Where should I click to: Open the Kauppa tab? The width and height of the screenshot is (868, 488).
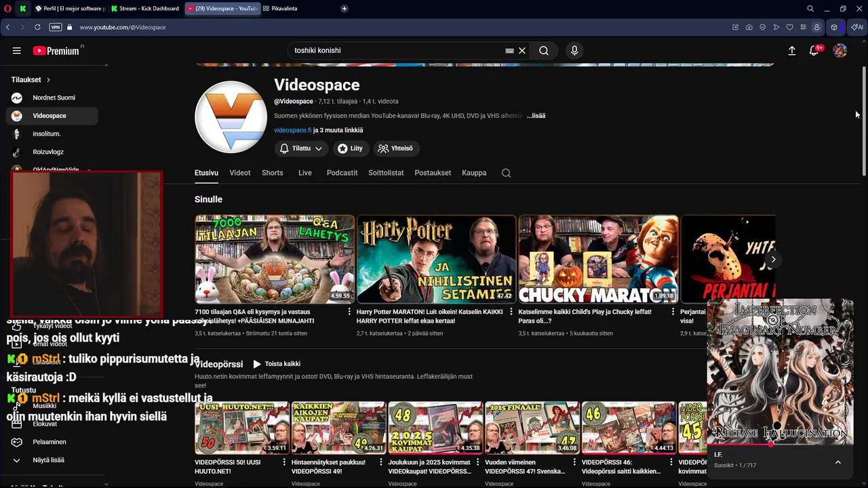point(474,173)
